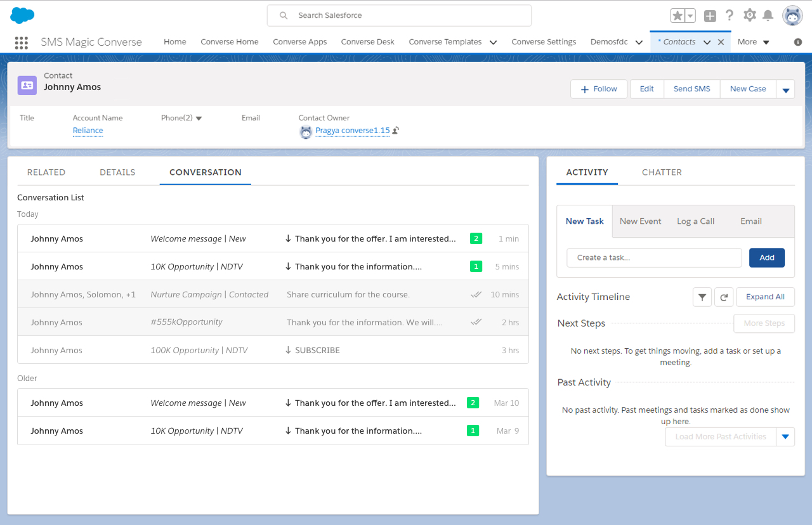Image resolution: width=812 pixels, height=525 pixels.
Task: Go to the Home tab
Action: [x=175, y=42]
